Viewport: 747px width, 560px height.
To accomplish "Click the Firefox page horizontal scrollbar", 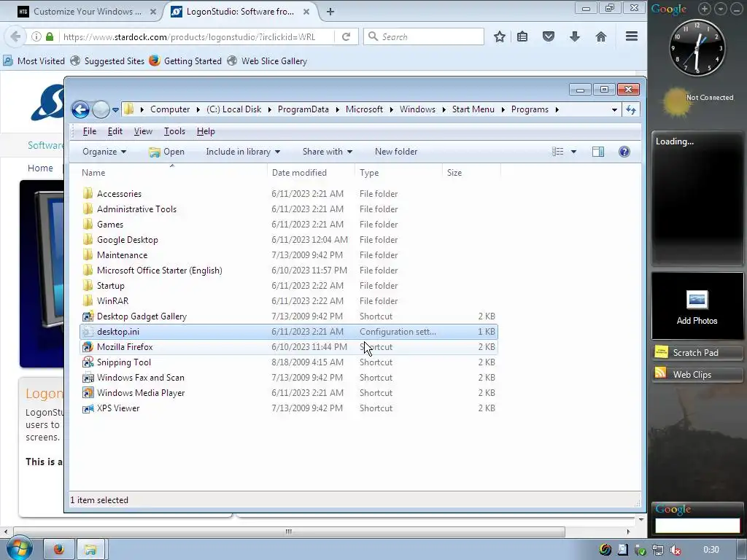I will click(x=289, y=532).
